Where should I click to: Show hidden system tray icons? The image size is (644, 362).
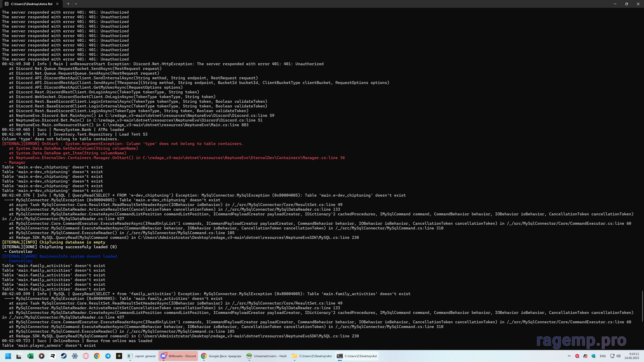click(x=569, y=356)
